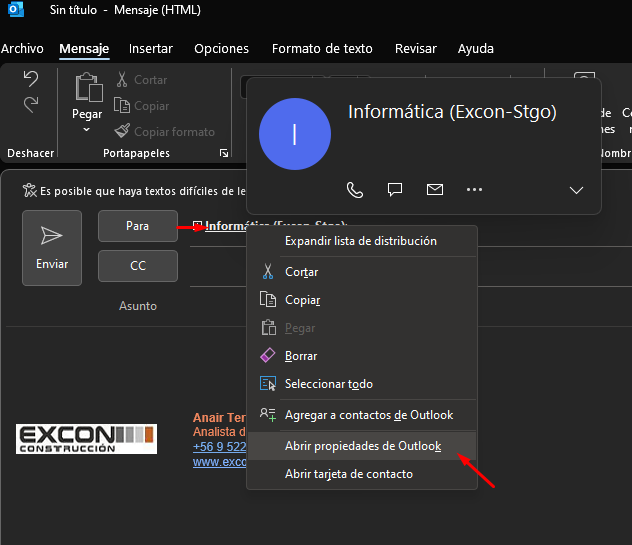632x545 pixels.
Task: Click the Copiar ribbon command
Action: tap(142, 106)
